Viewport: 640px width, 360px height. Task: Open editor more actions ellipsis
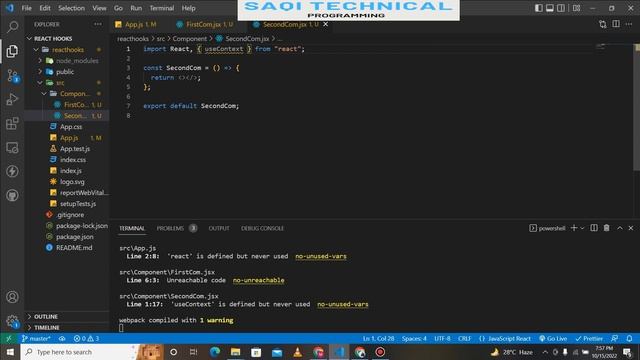coord(629,24)
